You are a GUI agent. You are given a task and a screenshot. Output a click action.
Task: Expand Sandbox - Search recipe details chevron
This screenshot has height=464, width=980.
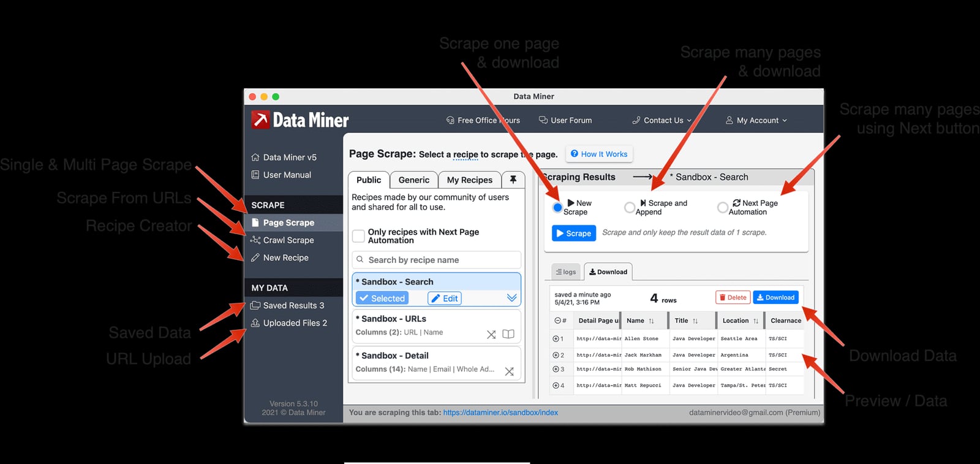coord(512,298)
